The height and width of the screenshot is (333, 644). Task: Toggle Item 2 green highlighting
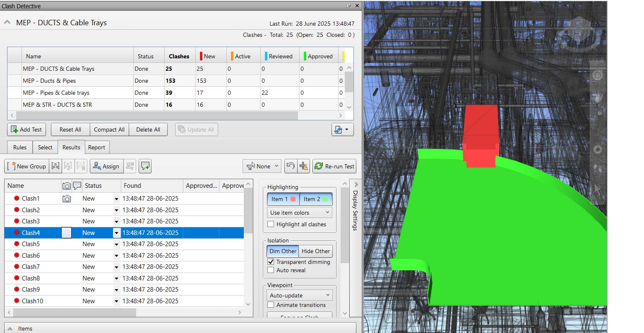tap(316, 199)
